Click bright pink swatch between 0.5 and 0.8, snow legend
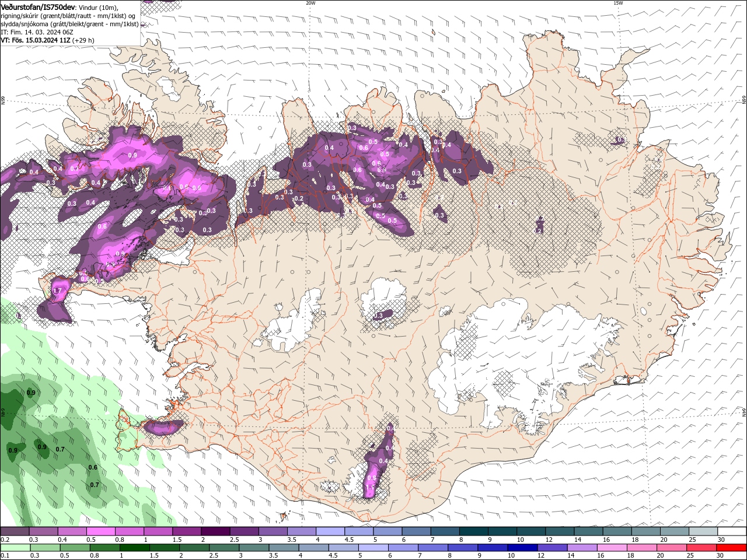Viewport: 747px width, 560px height. pyautogui.click(x=100, y=531)
